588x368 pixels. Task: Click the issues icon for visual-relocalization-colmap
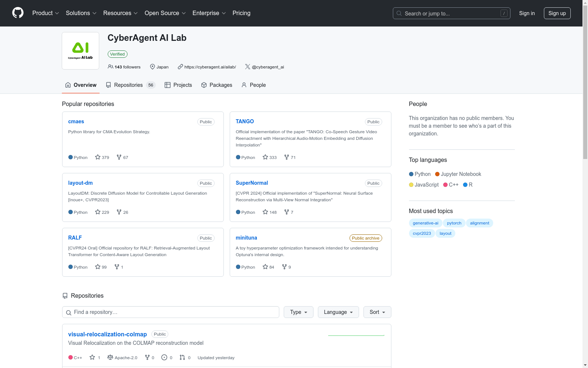[x=164, y=357]
